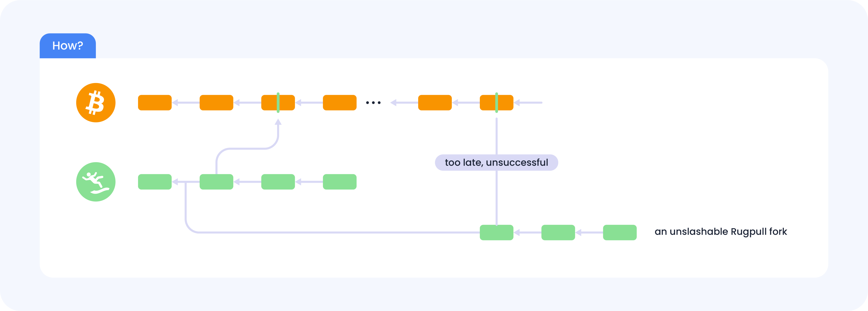Viewport: 868px width, 311px height.
Task: Select the rightmost green block of the Rugpull fork
Action: [620, 232]
